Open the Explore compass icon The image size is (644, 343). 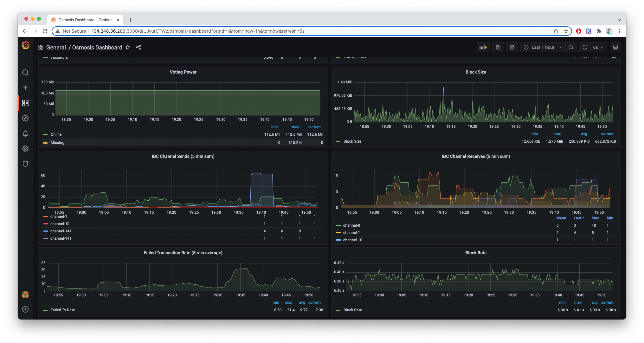[25, 118]
